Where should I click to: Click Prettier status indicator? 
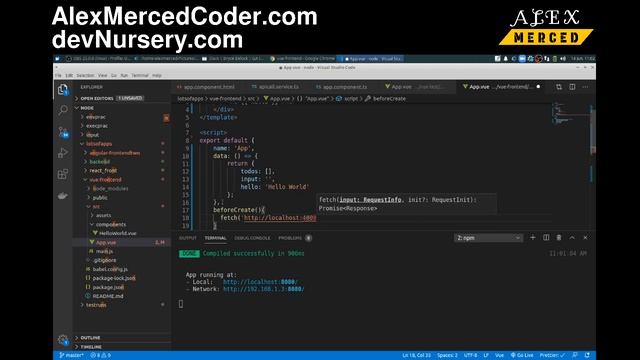point(552,356)
